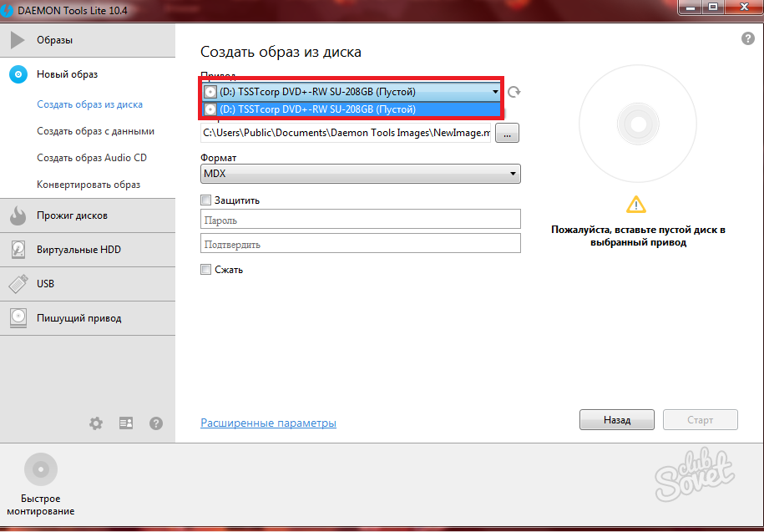
Task: Click the New Image disc icon
Action: click(18, 74)
